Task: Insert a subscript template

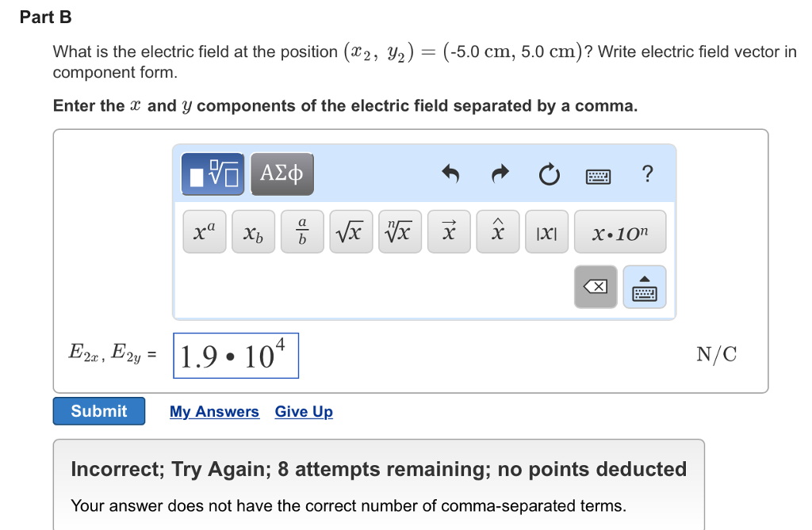Action: pos(253,231)
